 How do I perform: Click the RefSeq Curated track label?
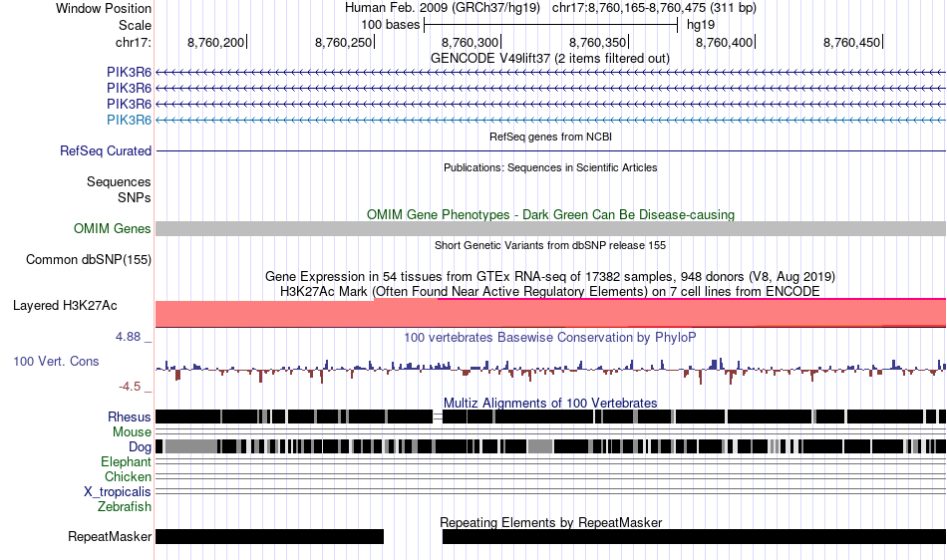point(106,150)
